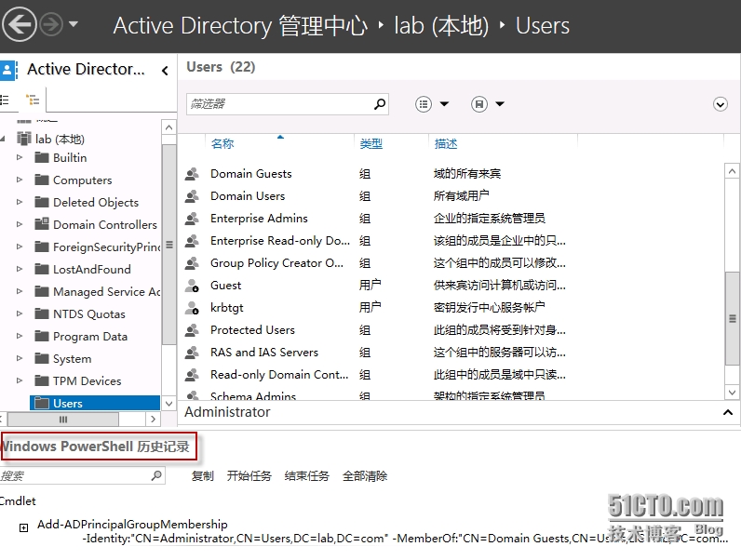This screenshot has height=560, width=741.
Task: Expand the Deleted Objects tree node
Action: point(20,202)
